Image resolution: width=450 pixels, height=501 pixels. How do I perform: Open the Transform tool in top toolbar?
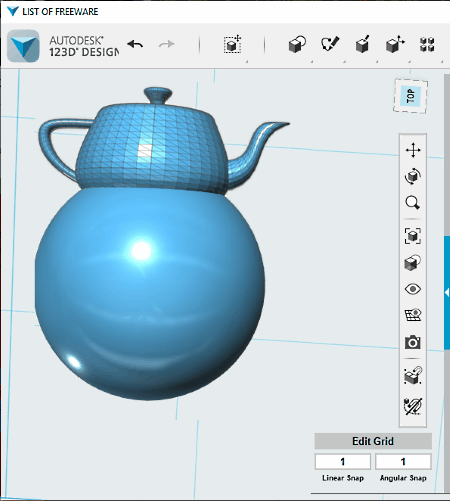tap(232, 44)
